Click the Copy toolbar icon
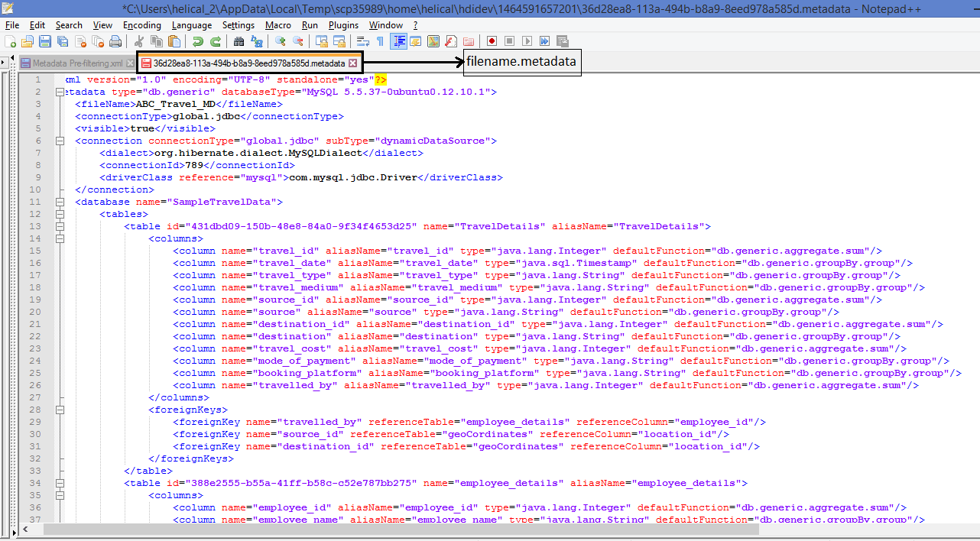This screenshot has height=541, width=980. (157, 40)
